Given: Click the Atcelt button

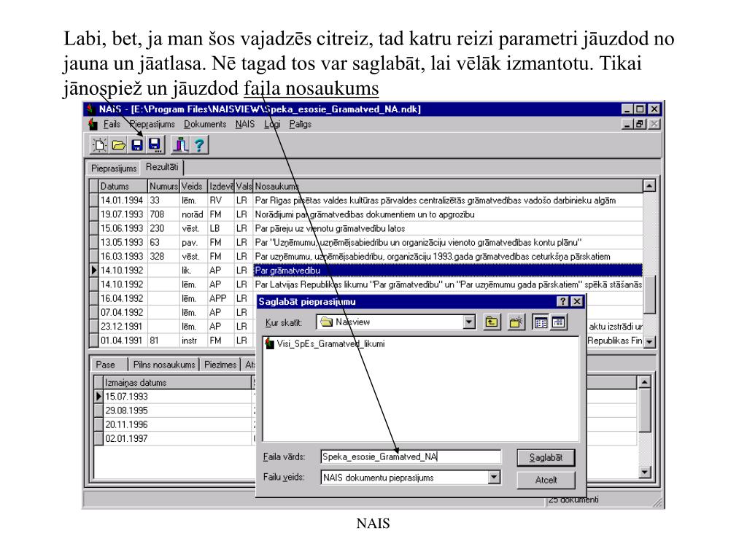Looking at the screenshot, I should pyautogui.click(x=546, y=480).
